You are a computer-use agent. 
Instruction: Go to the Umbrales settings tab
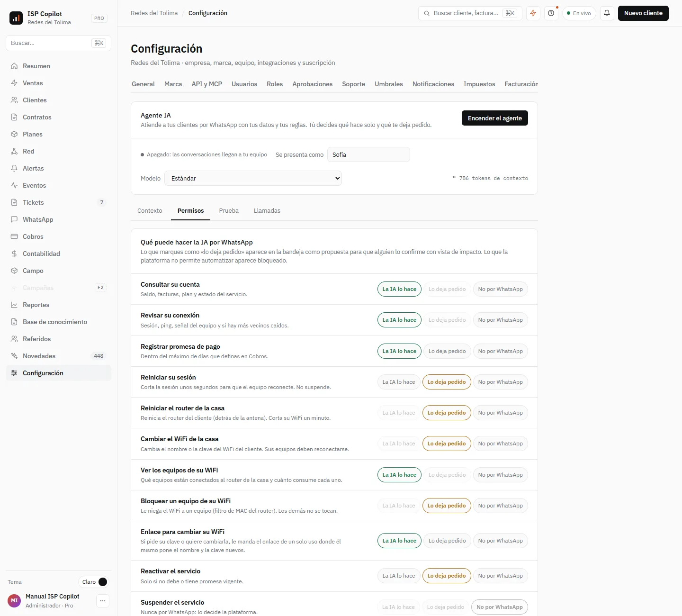coord(389,84)
